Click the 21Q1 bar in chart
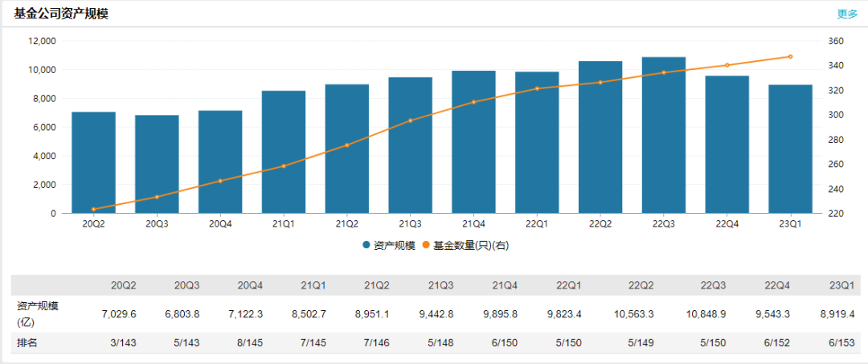 (x=284, y=152)
